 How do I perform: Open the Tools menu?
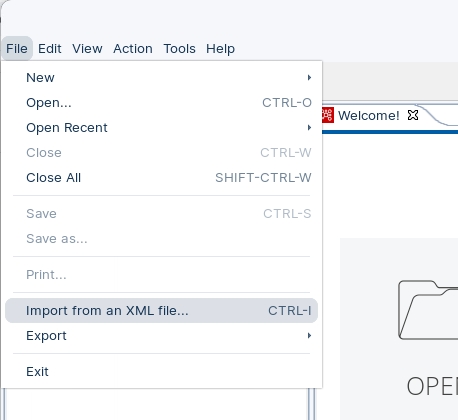click(179, 49)
